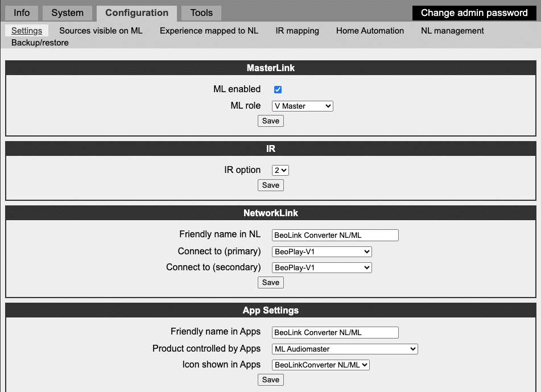
Task: Switch to the System tab
Action: (67, 13)
